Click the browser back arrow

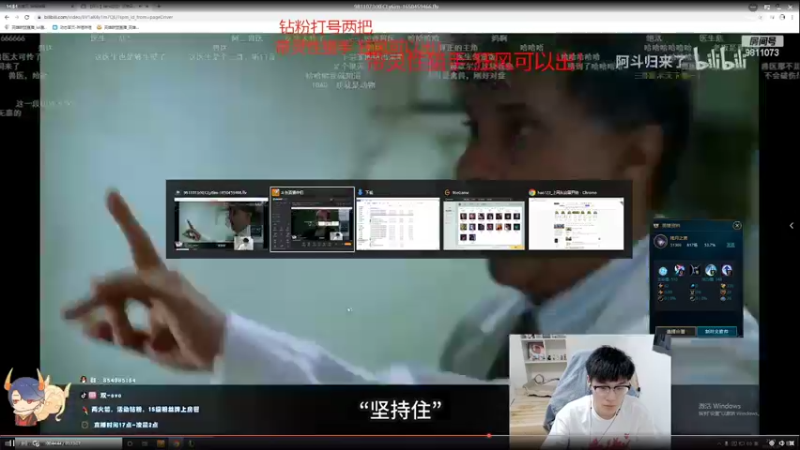(7, 17)
